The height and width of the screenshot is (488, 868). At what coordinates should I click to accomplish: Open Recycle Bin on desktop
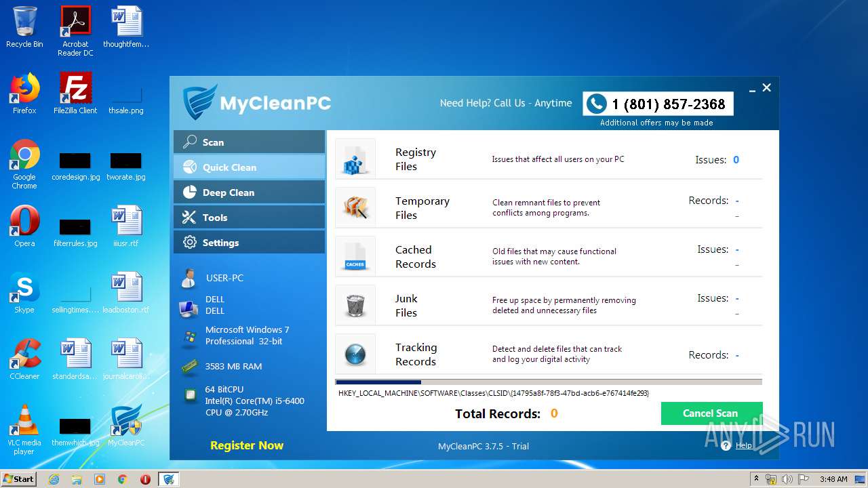pos(24,28)
